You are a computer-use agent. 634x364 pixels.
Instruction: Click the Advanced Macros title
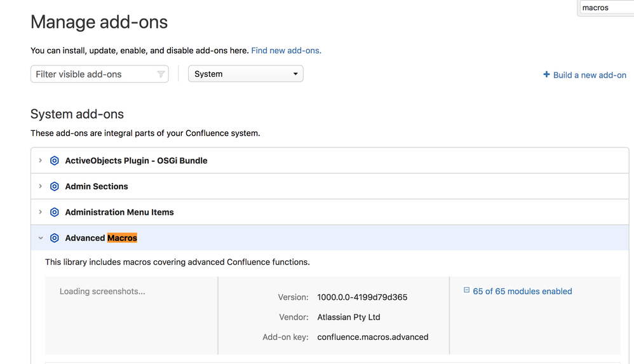[x=101, y=238]
